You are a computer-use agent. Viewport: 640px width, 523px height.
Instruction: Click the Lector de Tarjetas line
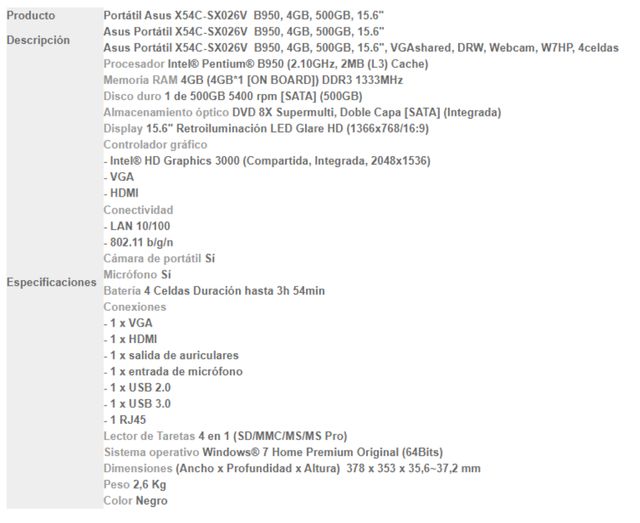point(225,436)
